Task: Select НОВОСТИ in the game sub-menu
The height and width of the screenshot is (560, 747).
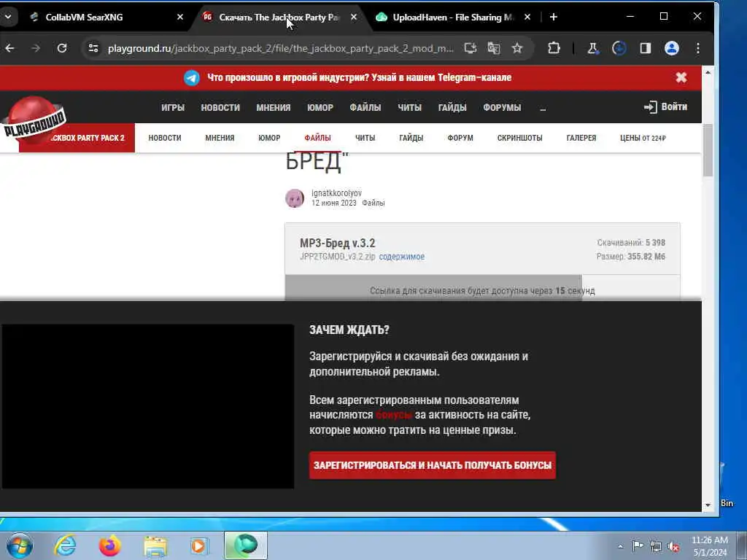Action: coord(165,138)
